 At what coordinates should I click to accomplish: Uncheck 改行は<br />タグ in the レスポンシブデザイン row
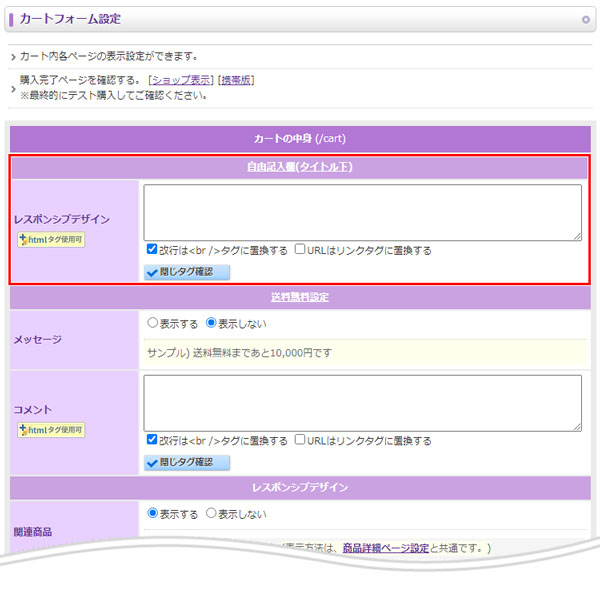[x=152, y=249]
